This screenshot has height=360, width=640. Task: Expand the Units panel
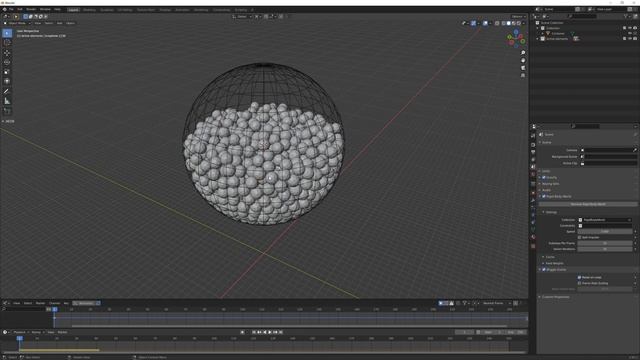545,171
